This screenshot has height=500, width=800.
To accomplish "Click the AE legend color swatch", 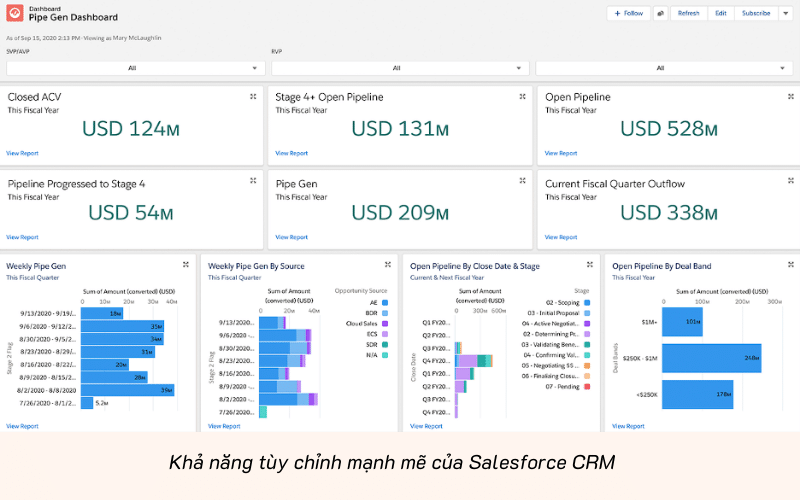I will (385, 303).
